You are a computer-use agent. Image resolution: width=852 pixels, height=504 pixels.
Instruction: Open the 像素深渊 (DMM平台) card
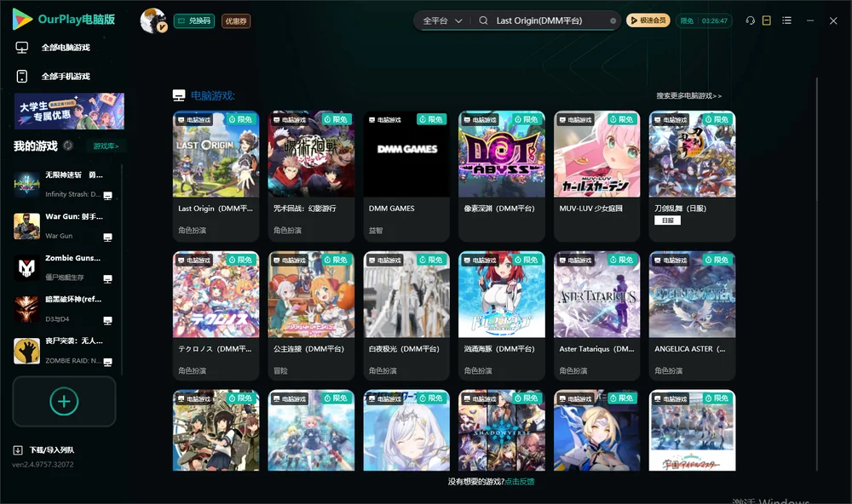click(x=502, y=176)
